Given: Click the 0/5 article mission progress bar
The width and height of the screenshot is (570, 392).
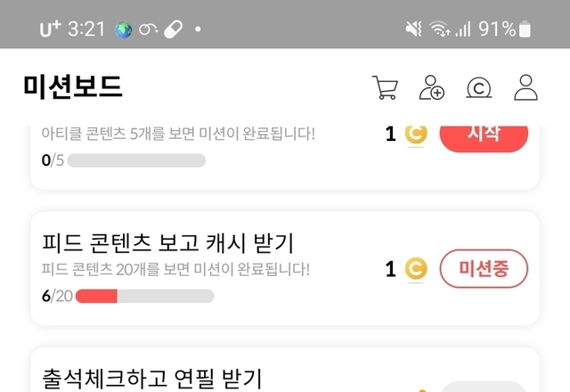Looking at the screenshot, I should (x=136, y=160).
